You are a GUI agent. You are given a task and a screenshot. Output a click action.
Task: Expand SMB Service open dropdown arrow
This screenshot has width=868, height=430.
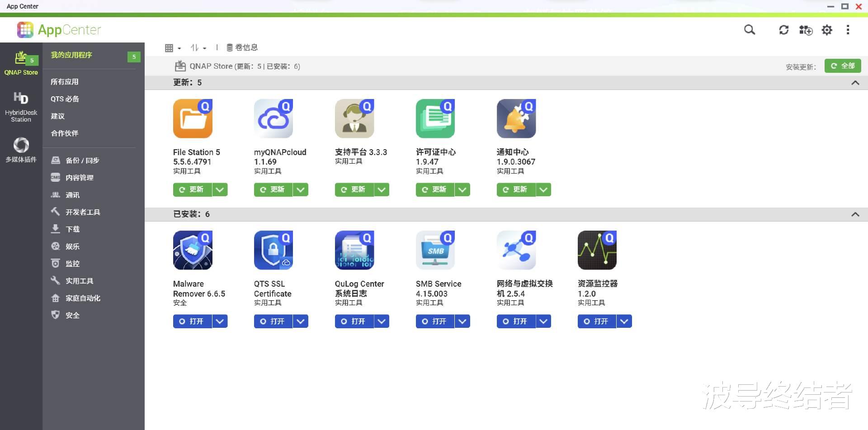coord(463,321)
